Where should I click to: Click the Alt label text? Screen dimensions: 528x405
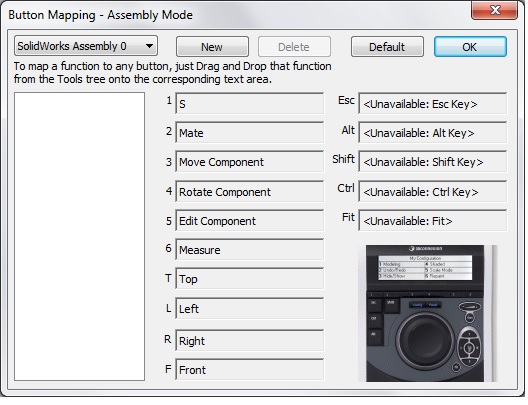tap(348, 130)
